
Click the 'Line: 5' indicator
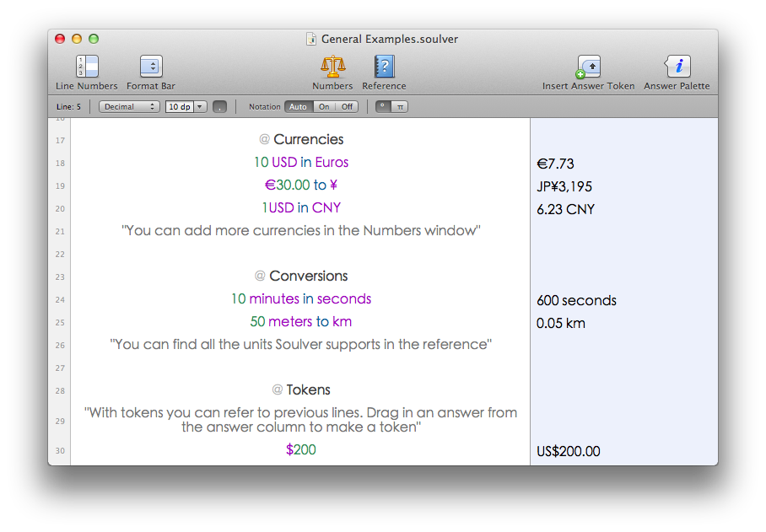(x=69, y=107)
